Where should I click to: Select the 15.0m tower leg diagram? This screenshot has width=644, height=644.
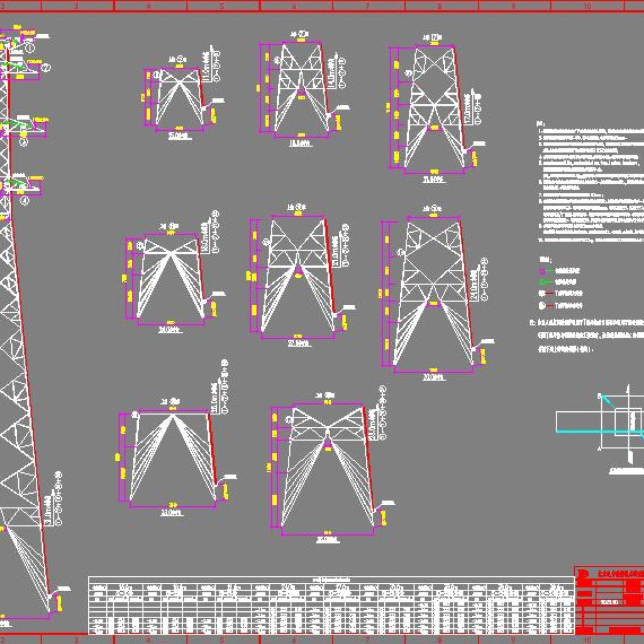tap(179, 99)
